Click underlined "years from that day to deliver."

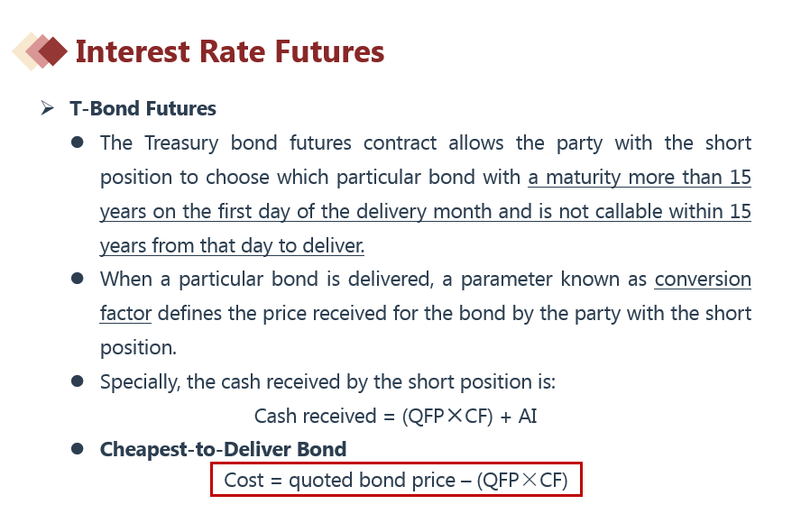click(x=232, y=246)
